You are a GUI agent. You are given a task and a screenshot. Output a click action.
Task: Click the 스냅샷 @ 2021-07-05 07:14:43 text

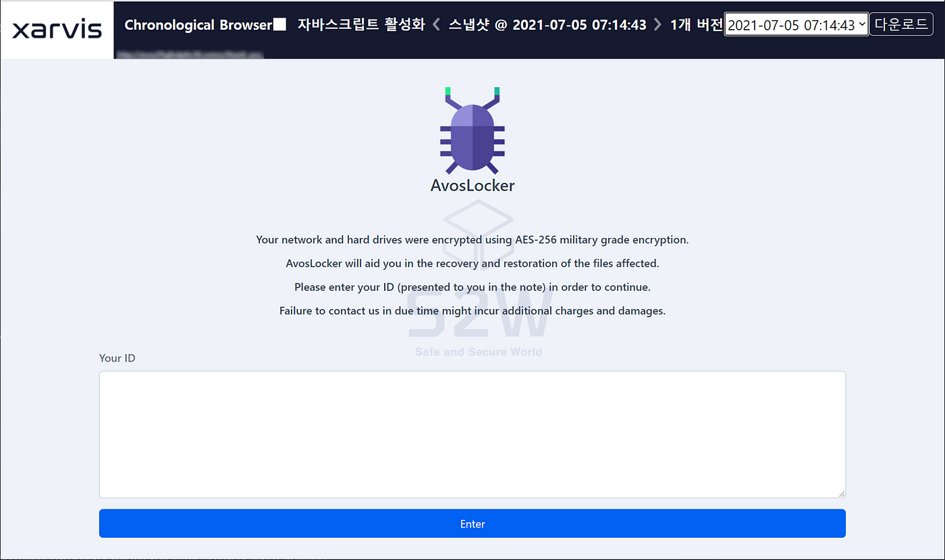pos(547,25)
